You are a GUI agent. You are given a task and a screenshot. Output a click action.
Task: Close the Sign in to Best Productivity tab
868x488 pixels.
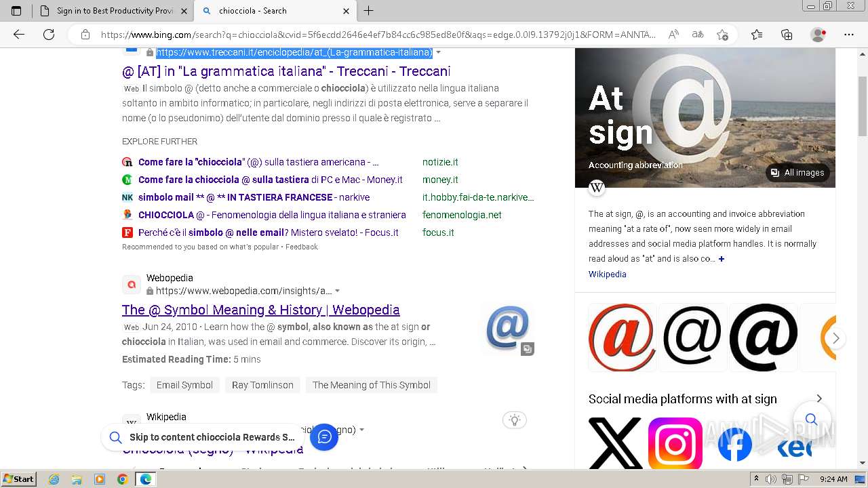(184, 11)
